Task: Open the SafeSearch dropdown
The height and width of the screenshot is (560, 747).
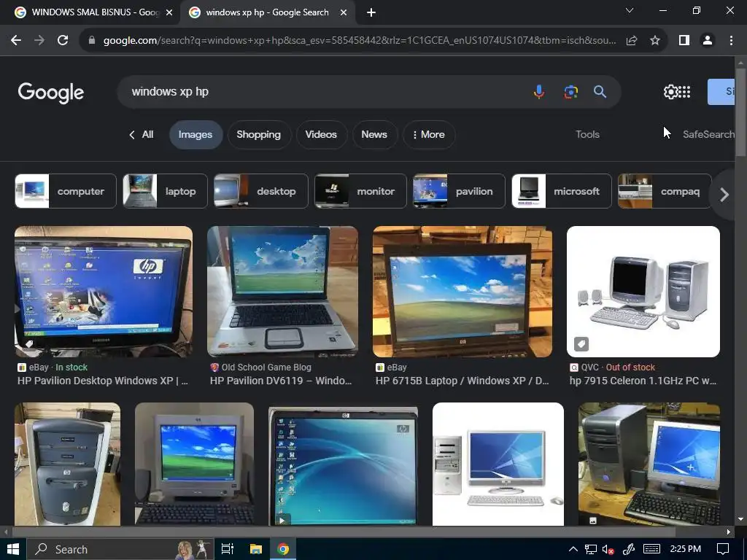Action: click(708, 135)
